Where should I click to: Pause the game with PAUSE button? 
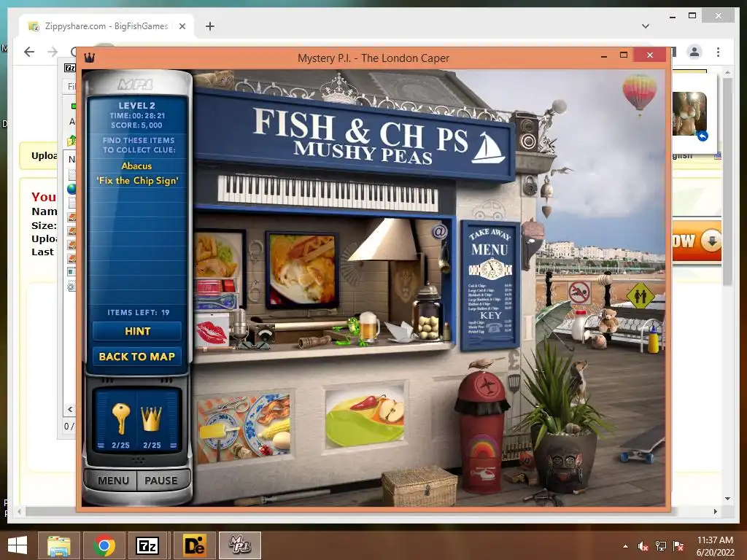click(161, 481)
